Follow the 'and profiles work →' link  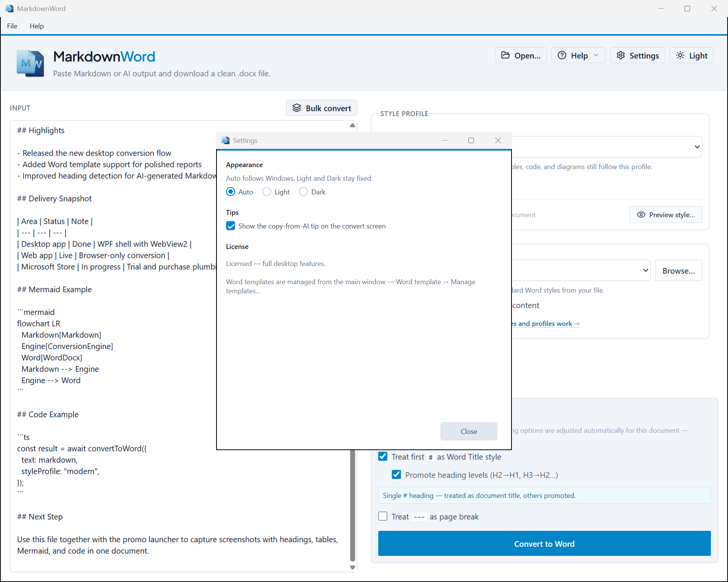(x=546, y=324)
